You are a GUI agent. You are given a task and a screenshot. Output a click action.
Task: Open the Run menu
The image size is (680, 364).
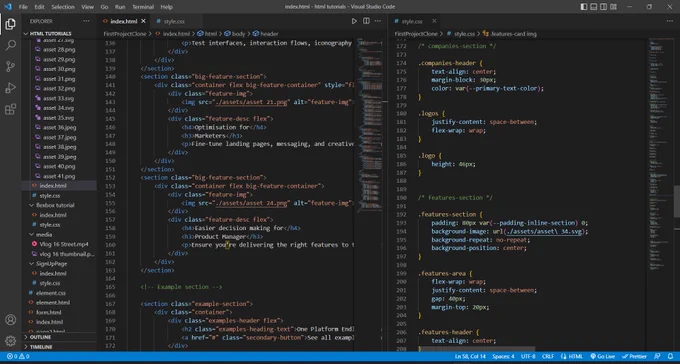pyautogui.click(x=120, y=7)
